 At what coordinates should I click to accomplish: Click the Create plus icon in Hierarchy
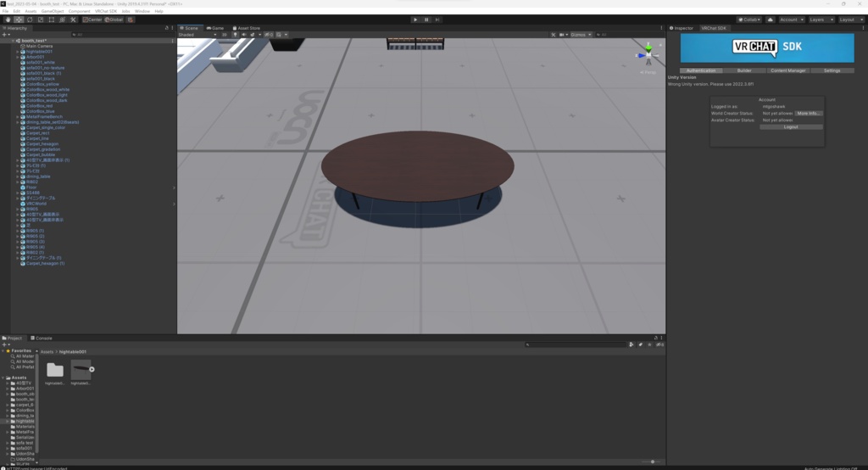6,35
